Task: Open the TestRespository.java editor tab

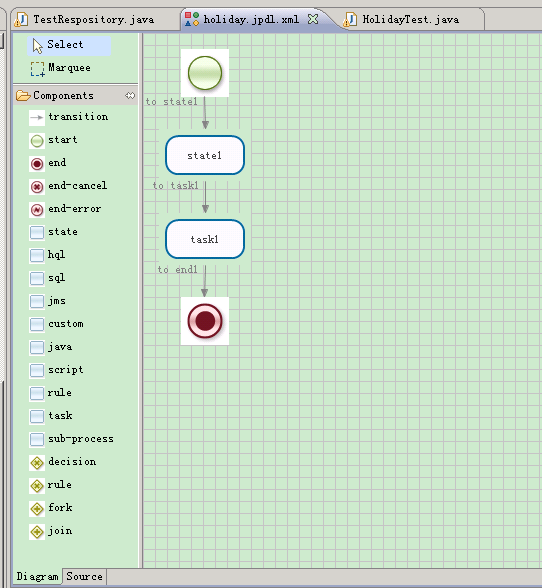Action: tap(93, 20)
